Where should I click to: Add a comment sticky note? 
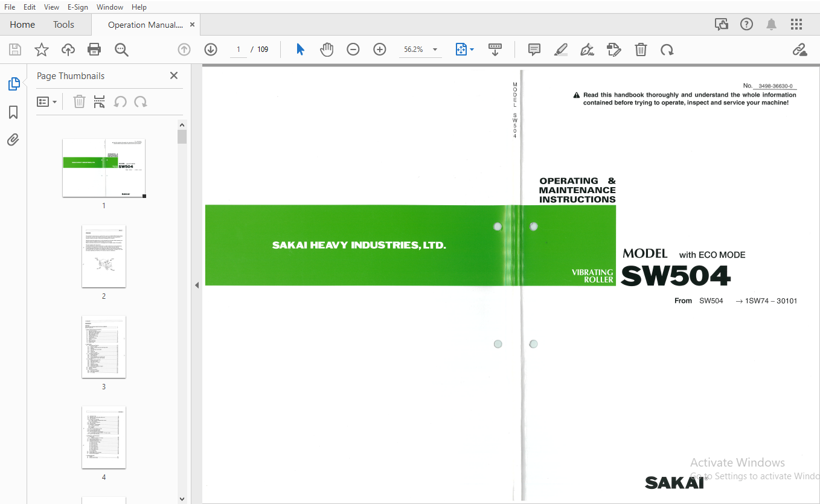[x=534, y=49]
